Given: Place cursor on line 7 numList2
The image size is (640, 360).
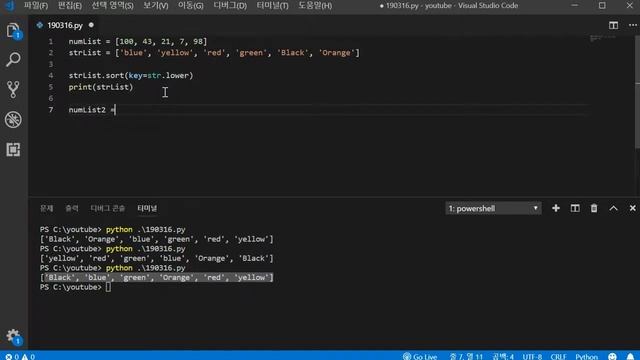Looking at the screenshot, I should [92, 110].
